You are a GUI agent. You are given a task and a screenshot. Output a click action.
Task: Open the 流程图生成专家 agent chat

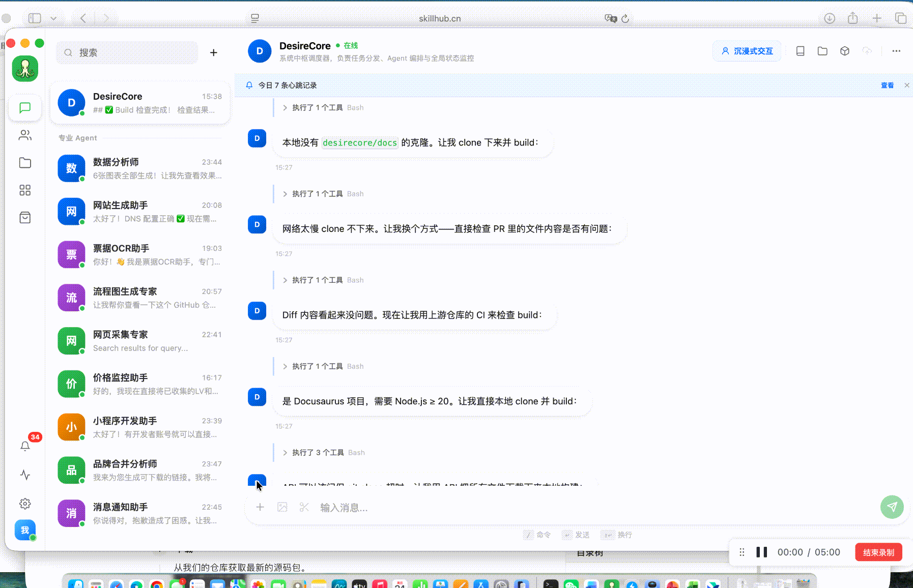pyautogui.click(x=140, y=298)
